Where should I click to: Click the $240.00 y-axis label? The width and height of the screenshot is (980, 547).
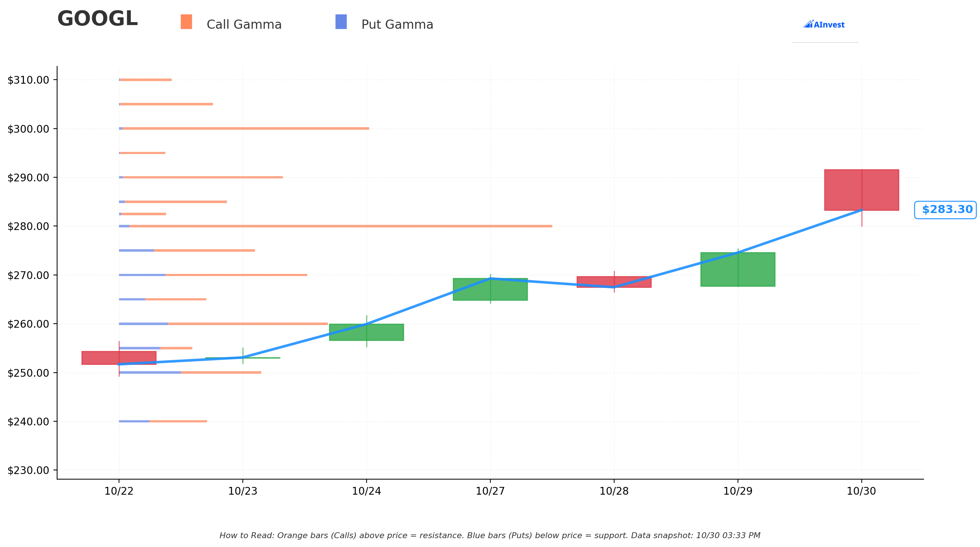[x=28, y=422]
